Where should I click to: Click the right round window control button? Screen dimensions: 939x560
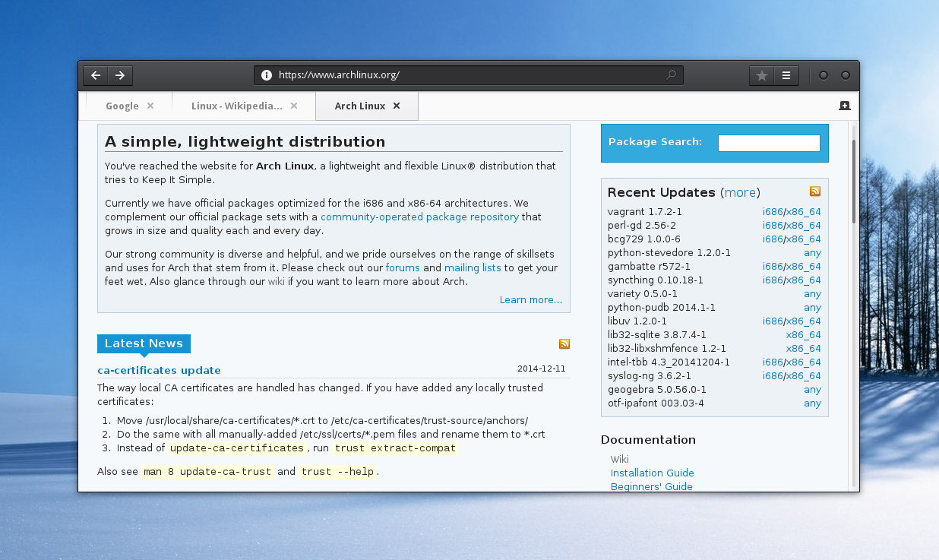(x=845, y=75)
